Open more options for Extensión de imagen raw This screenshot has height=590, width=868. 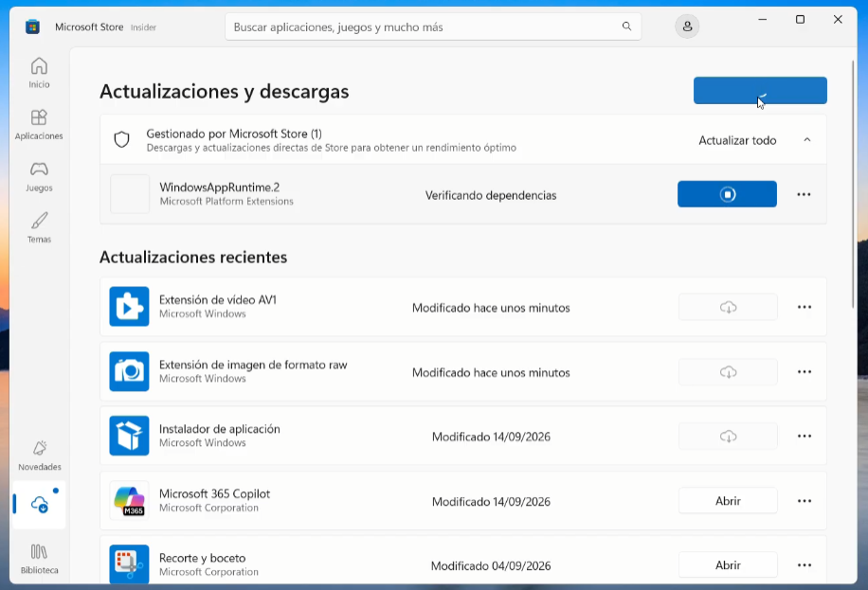click(x=805, y=372)
